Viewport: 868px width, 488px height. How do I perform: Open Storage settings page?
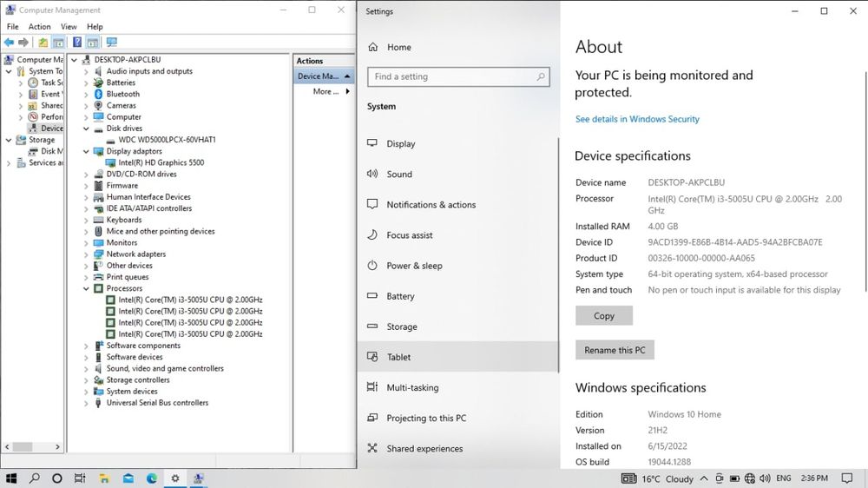tap(457, 326)
